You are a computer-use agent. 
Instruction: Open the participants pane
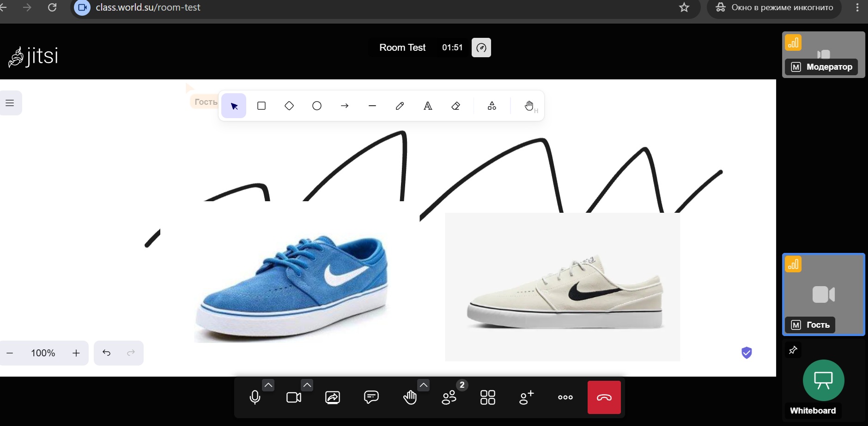449,397
